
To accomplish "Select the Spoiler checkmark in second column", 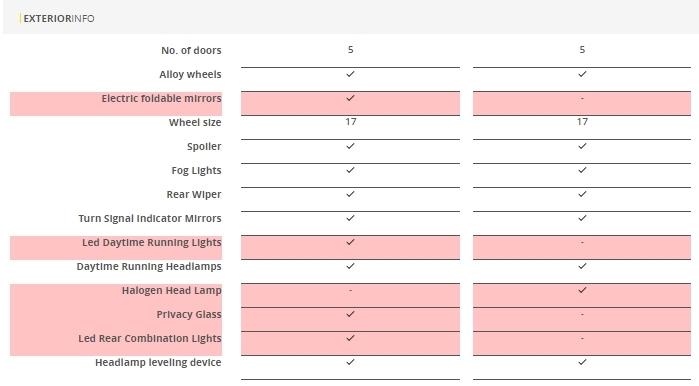I will pyautogui.click(x=582, y=146).
